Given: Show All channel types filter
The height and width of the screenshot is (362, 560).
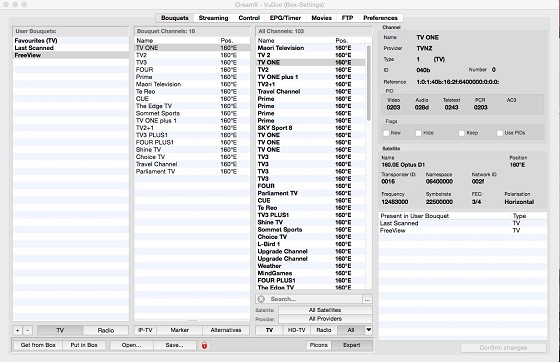Looking at the screenshot, I should (351, 330).
